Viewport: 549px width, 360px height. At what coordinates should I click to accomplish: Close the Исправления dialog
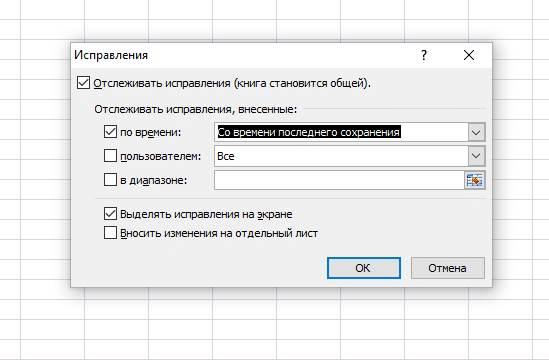[x=469, y=55]
